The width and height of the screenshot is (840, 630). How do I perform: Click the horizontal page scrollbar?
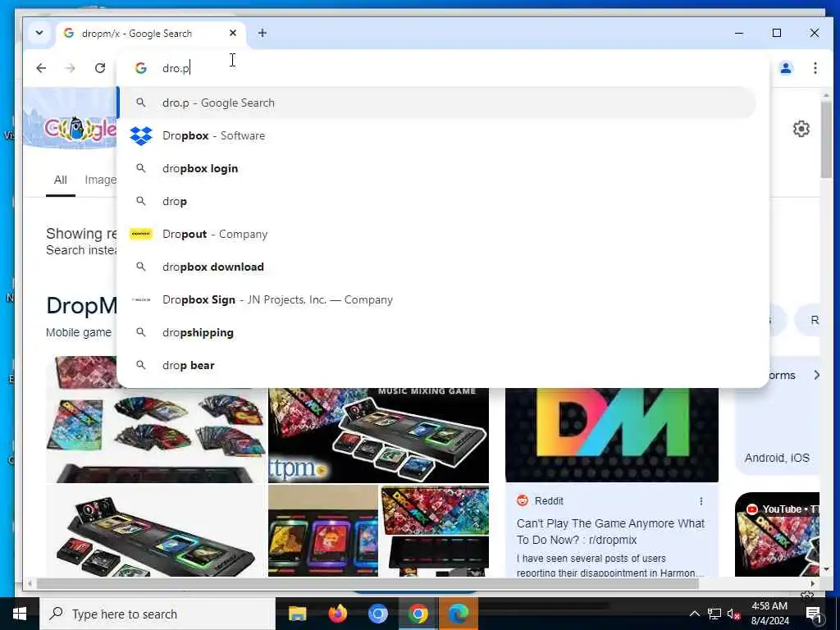(x=367, y=583)
